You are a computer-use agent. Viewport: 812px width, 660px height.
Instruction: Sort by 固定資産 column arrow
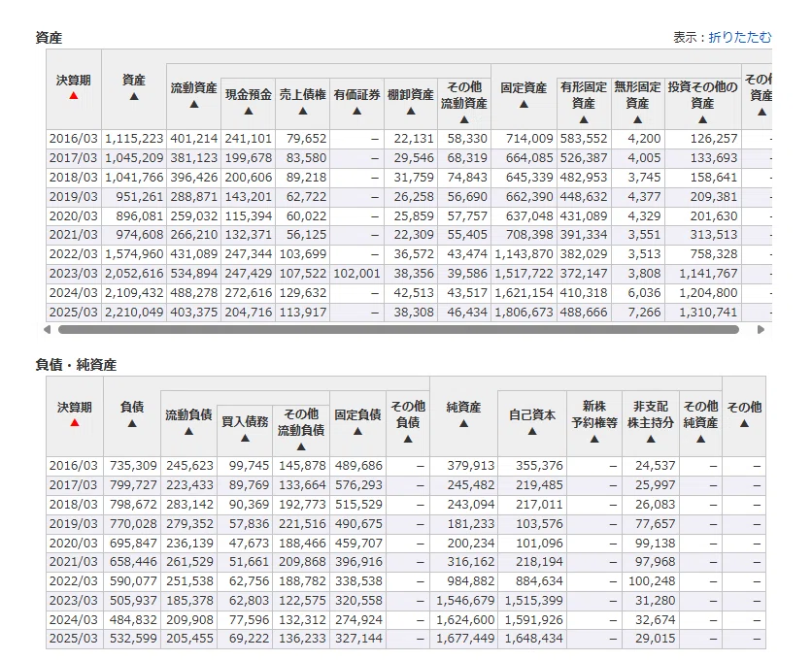[524, 104]
